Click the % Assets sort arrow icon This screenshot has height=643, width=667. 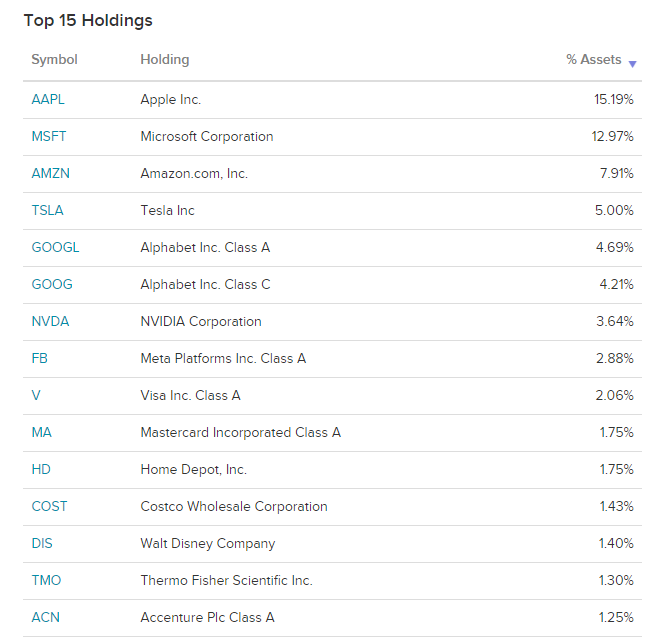(x=632, y=62)
